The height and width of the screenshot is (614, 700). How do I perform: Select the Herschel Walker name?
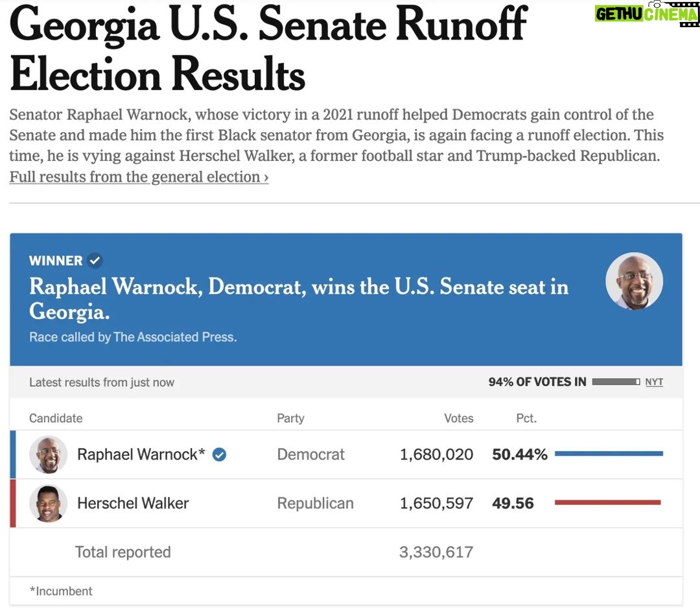pos(133,503)
